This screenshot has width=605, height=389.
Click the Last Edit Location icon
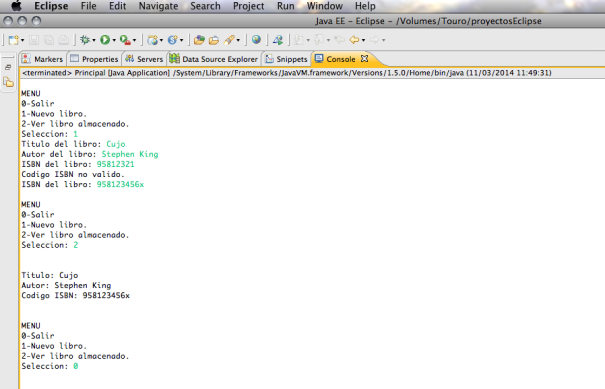[340, 40]
